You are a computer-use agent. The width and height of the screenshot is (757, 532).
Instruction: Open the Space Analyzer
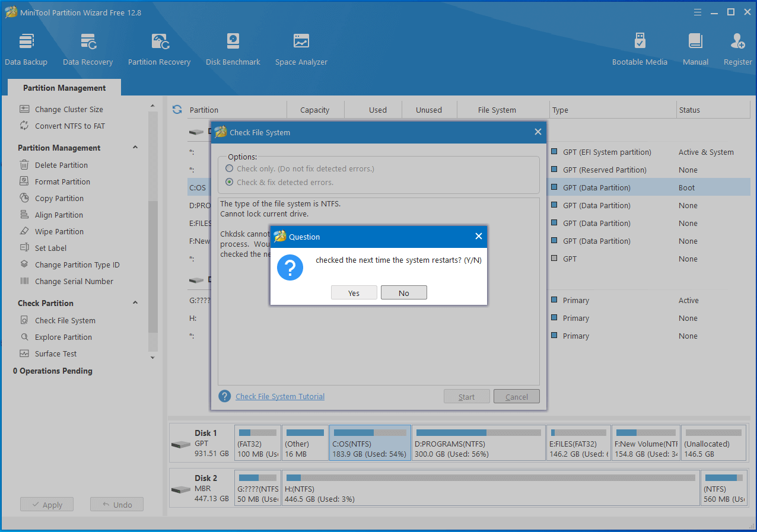pyautogui.click(x=301, y=50)
